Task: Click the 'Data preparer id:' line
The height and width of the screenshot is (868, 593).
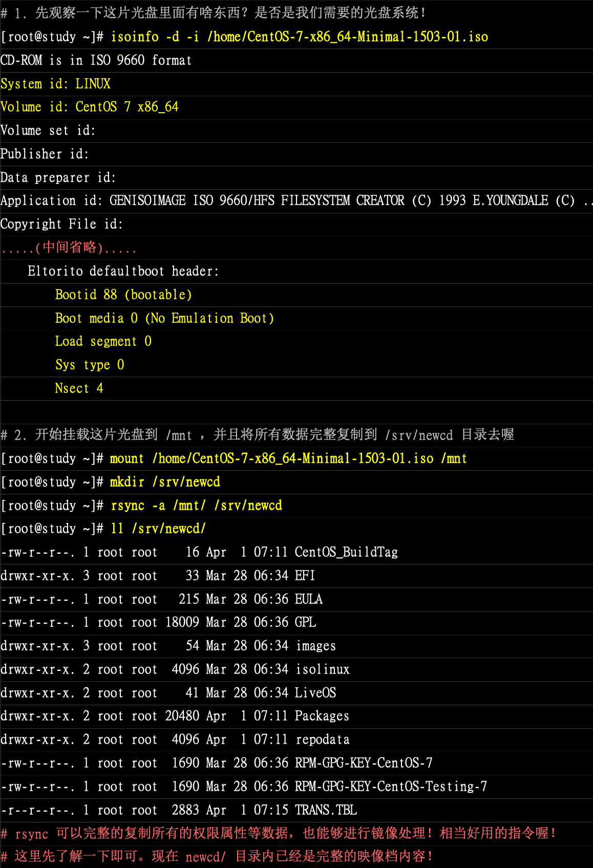Action: point(58,178)
